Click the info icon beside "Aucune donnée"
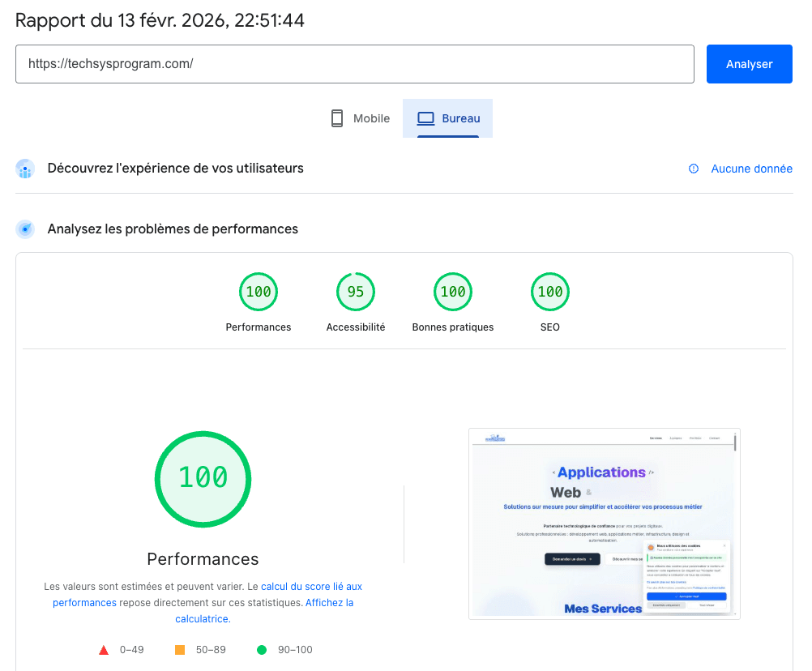 pos(694,169)
